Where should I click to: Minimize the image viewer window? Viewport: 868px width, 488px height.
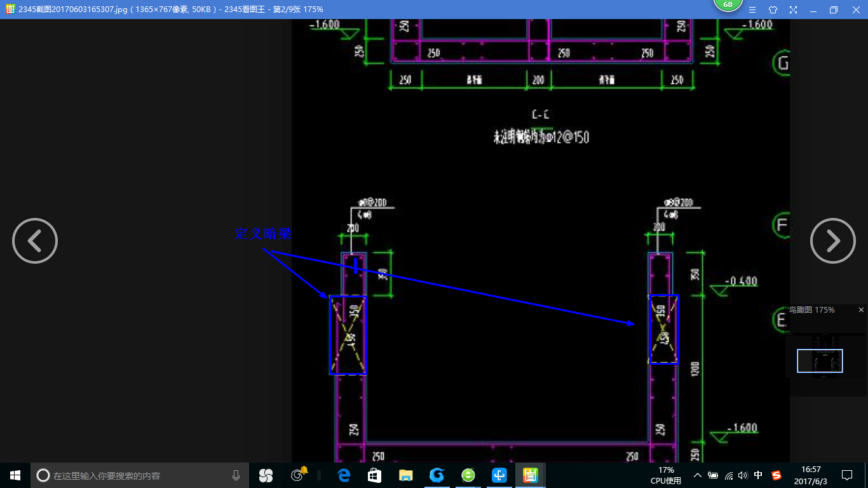click(813, 10)
